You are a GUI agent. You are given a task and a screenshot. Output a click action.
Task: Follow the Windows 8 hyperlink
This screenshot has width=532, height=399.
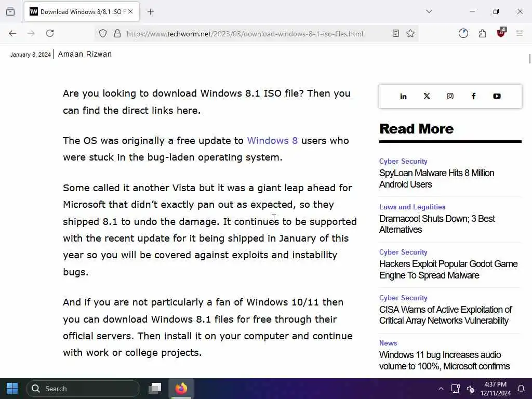click(x=272, y=140)
